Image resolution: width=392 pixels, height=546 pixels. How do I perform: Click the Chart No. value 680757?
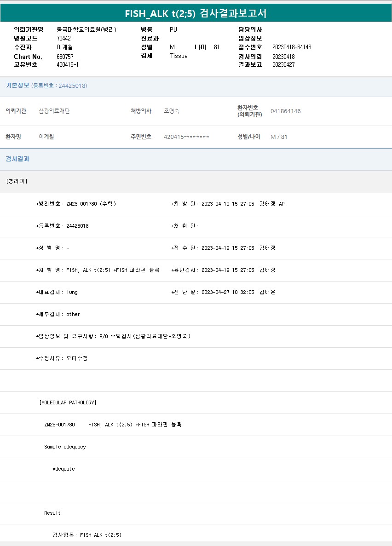pos(65,57)
